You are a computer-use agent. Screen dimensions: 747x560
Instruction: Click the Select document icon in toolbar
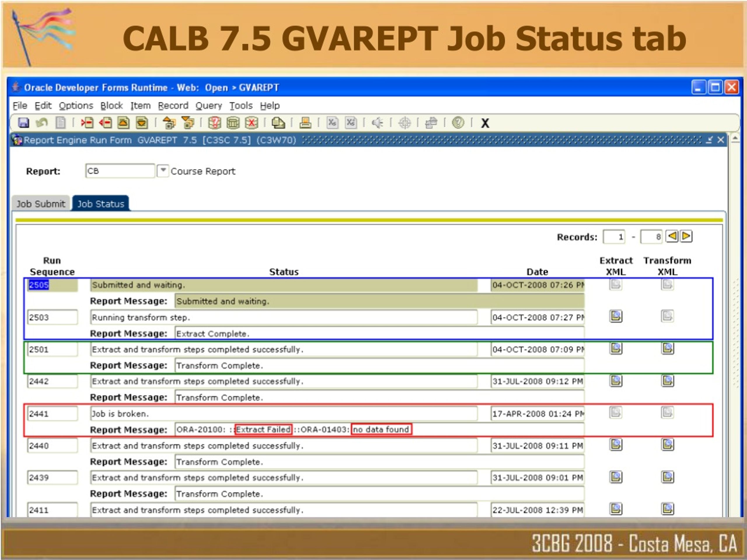pyautogui.click(x=60, y=123)
